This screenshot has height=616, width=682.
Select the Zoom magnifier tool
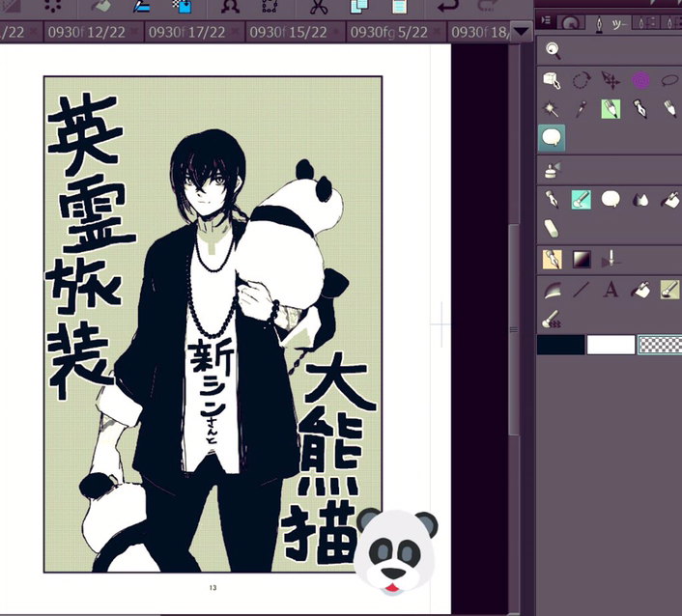(x=553, y=51)
